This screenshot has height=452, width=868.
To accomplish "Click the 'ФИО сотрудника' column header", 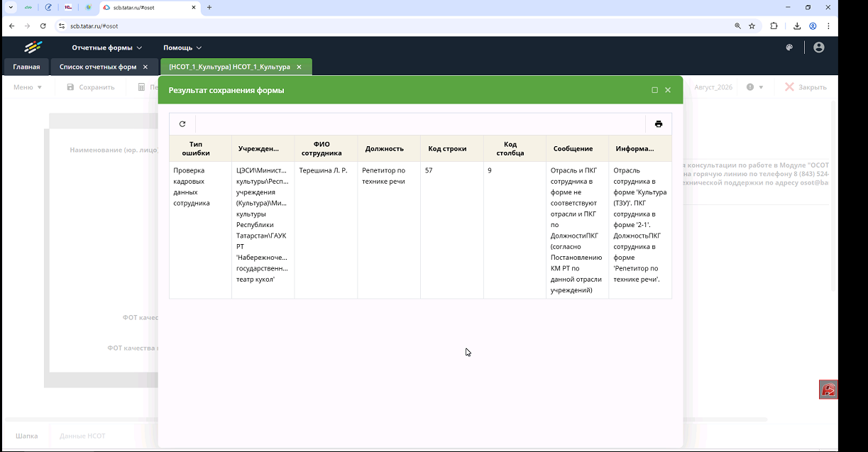I will [x=326, y=148].
